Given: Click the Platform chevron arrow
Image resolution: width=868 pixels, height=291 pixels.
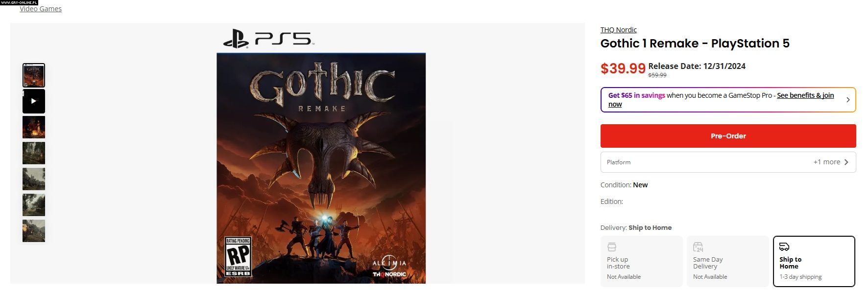Looking at the screenshot, I should click(x=846, y=162).
